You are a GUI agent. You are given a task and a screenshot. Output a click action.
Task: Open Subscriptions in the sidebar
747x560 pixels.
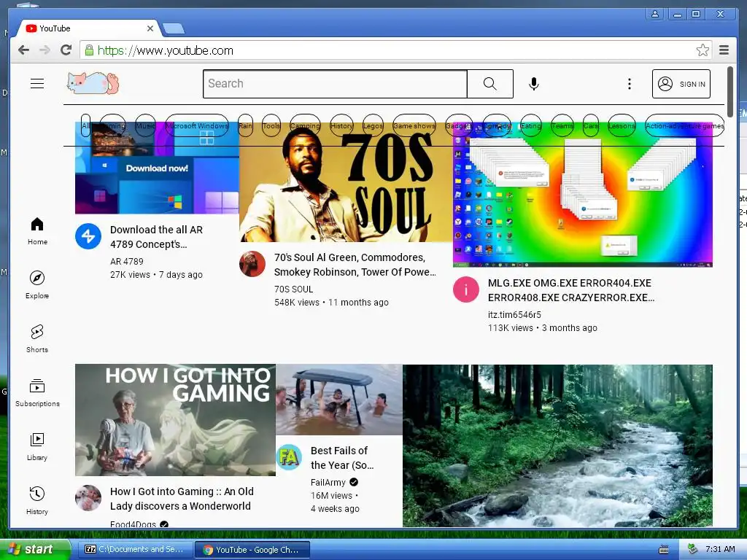[37, 393]
